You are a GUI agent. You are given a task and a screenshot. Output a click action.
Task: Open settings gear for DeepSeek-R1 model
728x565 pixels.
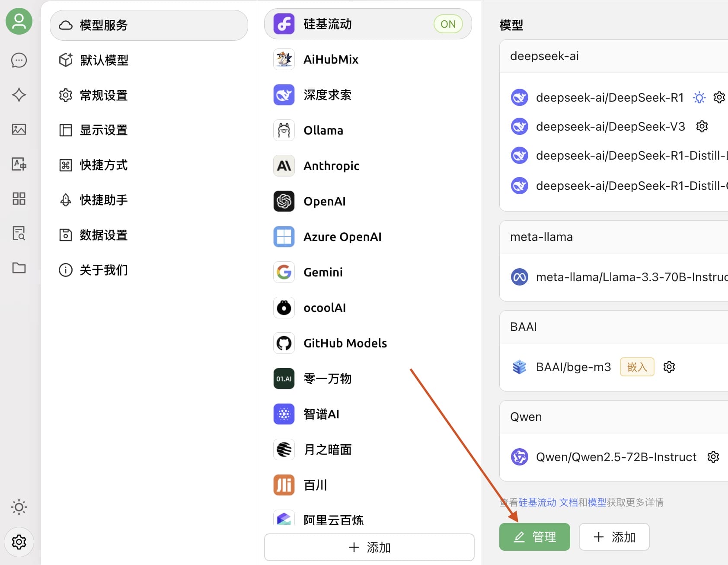point(719,97)
